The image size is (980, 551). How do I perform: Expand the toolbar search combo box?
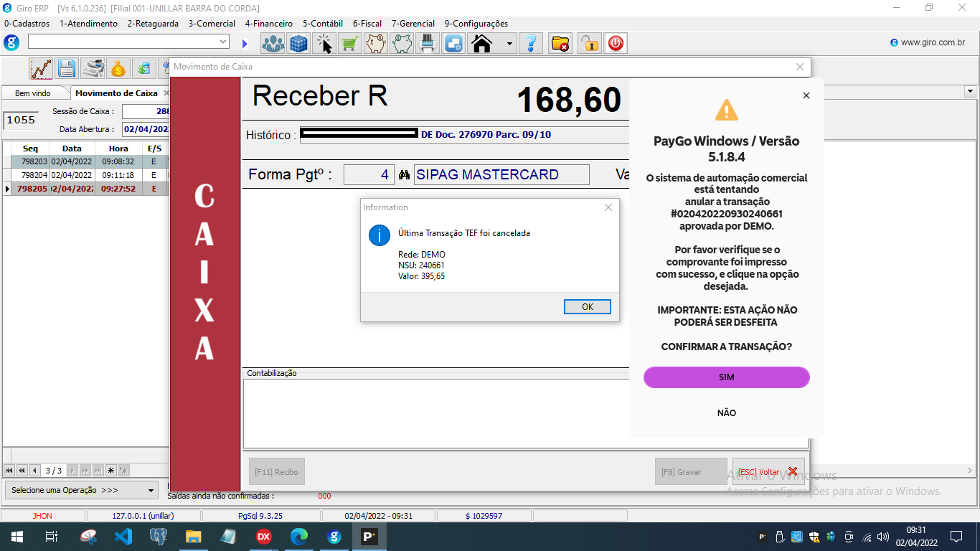(224, 42)
